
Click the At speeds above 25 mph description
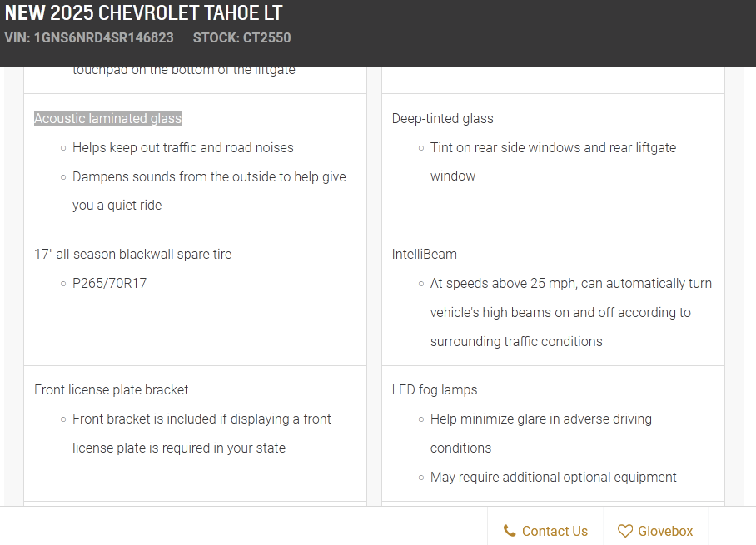tap(571, 312)
